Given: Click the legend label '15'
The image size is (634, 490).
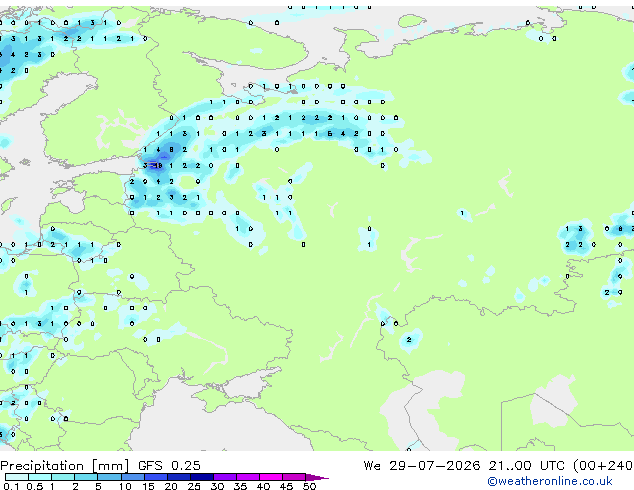Looking at the screenshot, I should (x=148, y=486).
